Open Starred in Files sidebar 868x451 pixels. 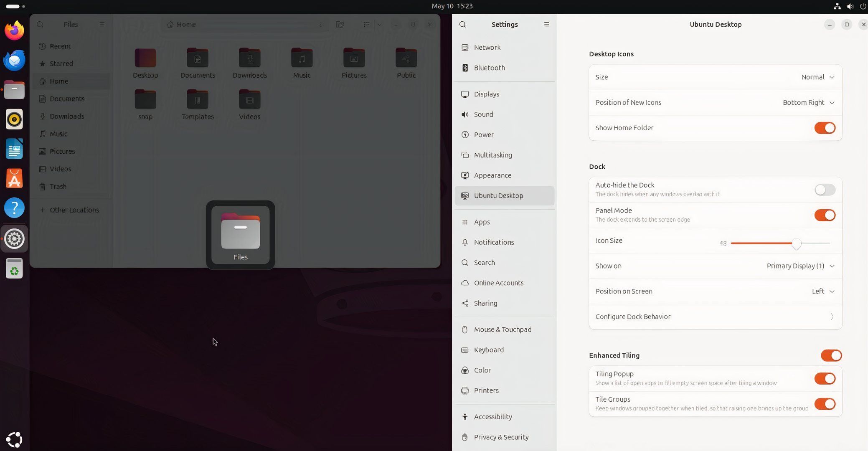71,64
